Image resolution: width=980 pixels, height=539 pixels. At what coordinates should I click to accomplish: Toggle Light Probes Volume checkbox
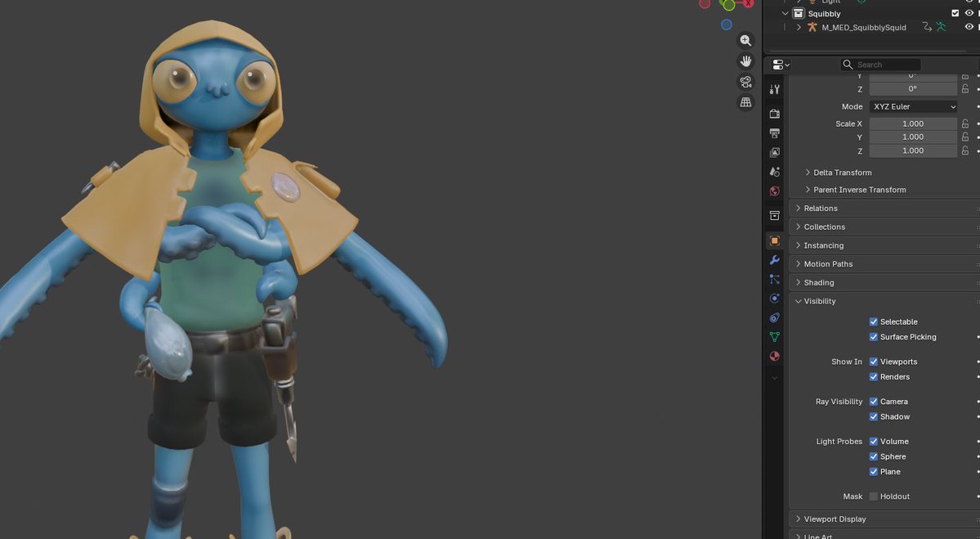tap(873, 442)
